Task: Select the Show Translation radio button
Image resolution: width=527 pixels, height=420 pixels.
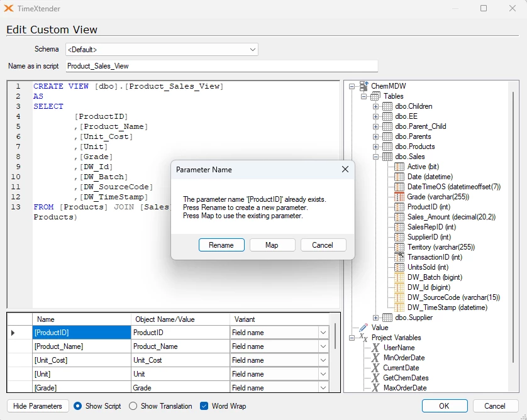Action: [133, 406]
